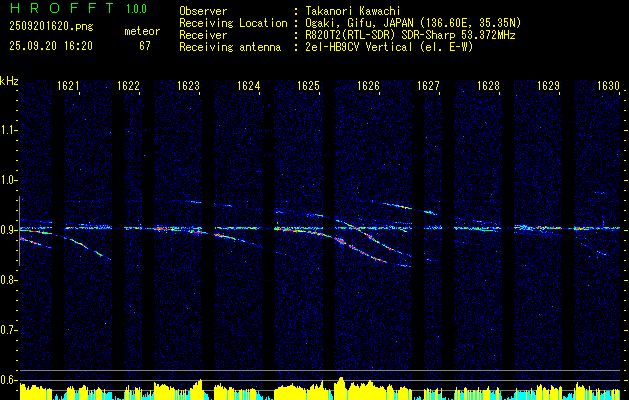The image size is (629, 400).
Task: Click the meteor count value 67
Action: click(x=145, y=46)
